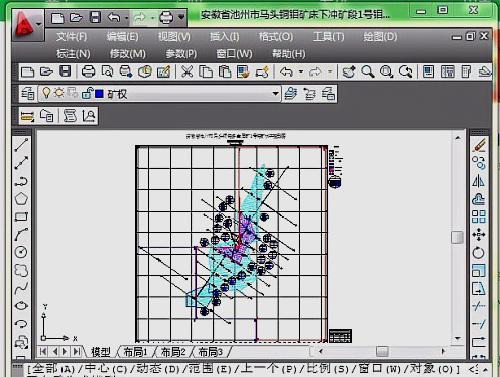The image size is (500, 377).
Task: Toggle the layer freeze sun icon
Action: (59, 93)
